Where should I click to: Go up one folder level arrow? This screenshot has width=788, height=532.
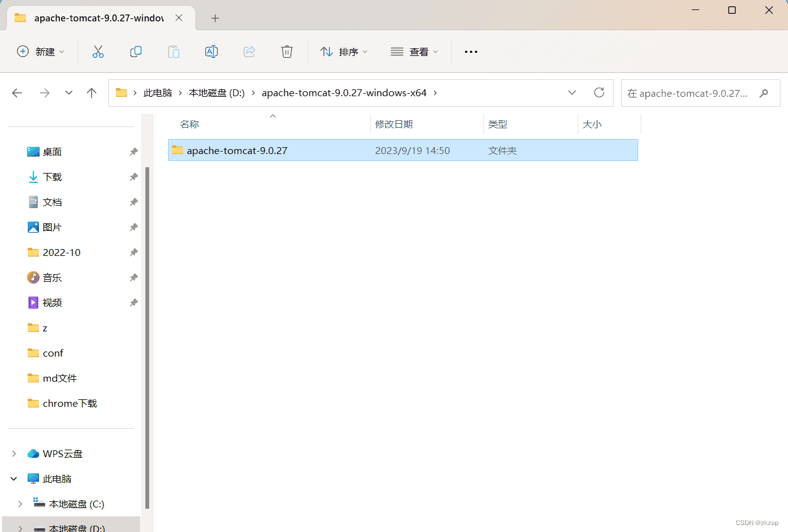[x=92, y=93]
